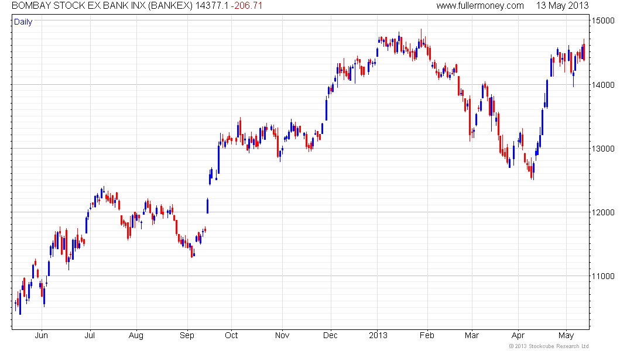Select the blue 'Daily' label
Image resolution: width=644 pixels, height=351 pixels.
[x=23, y=22]
